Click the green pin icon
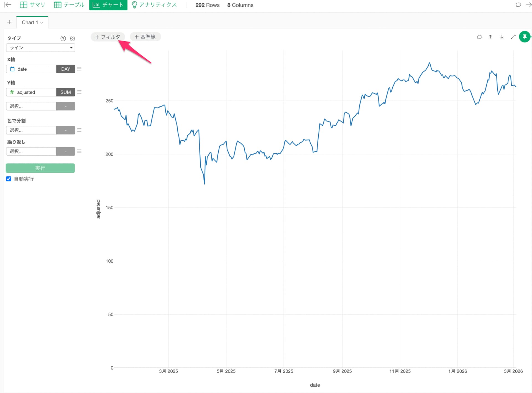The height and width of the screenshot is (393, 532). point(524,37)
